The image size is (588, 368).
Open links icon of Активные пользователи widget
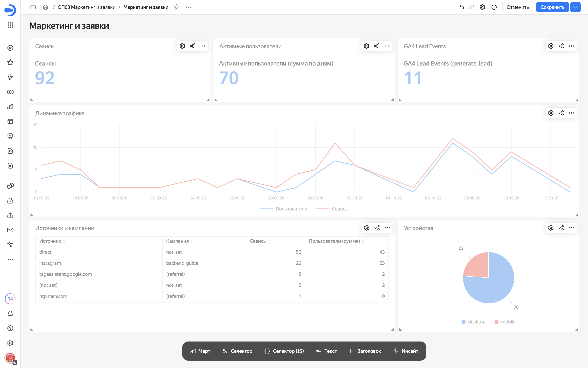coord(377,46)
